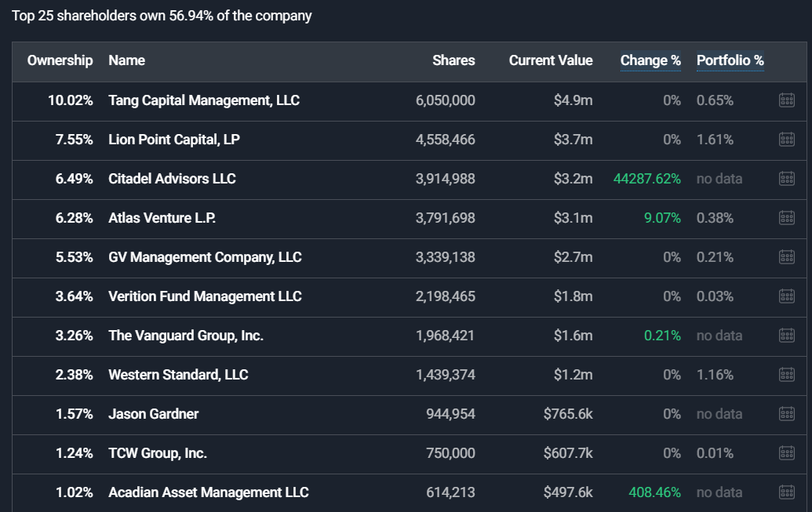Select The Vanguard Group, Inc. name
This screenshot has height=512, width=812.
(x=186, y=336)
